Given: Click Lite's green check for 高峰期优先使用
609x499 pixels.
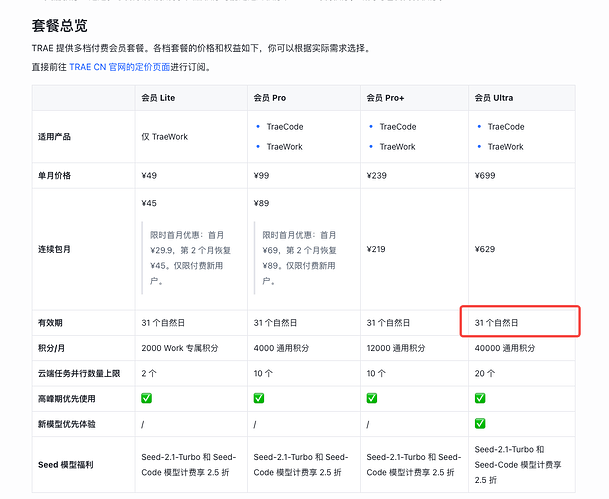Looking at the screenshot, I should tap(146, 398).
